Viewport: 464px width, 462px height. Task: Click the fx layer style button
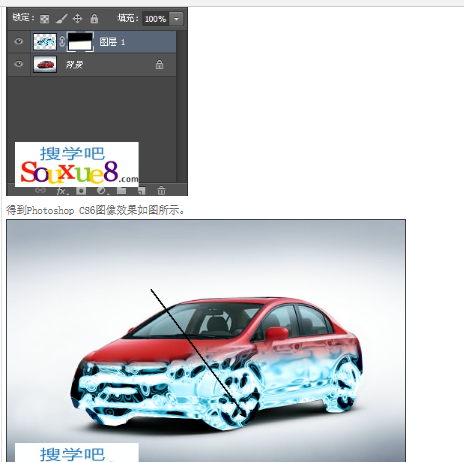point(62,191)
